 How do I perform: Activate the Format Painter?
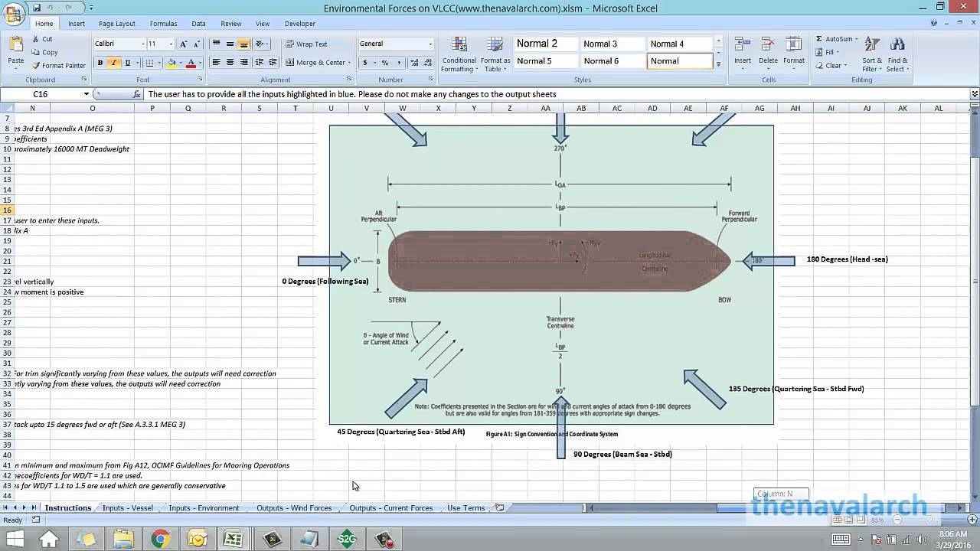58,65
